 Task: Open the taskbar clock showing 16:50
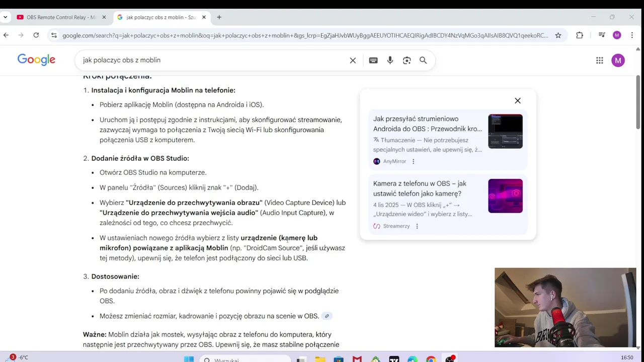coord(627,357)
